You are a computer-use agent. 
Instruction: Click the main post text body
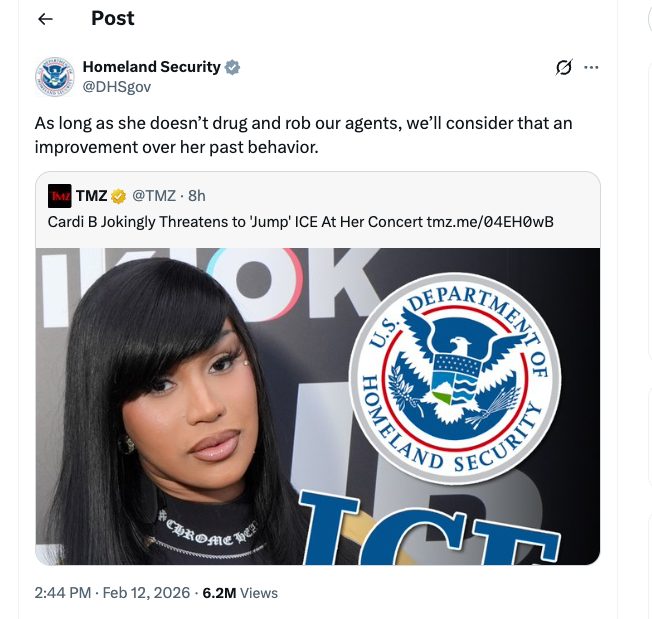pos(304,135)
